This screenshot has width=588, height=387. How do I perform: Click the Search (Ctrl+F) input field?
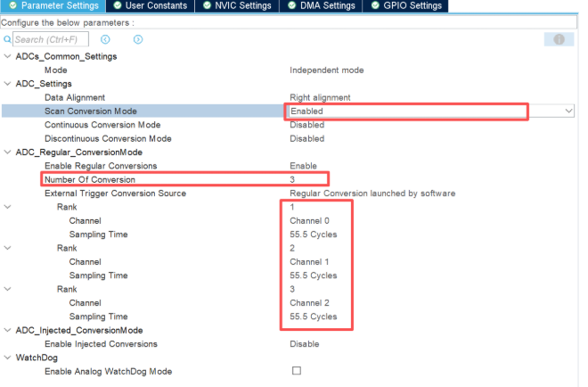[x=51, y=39]
